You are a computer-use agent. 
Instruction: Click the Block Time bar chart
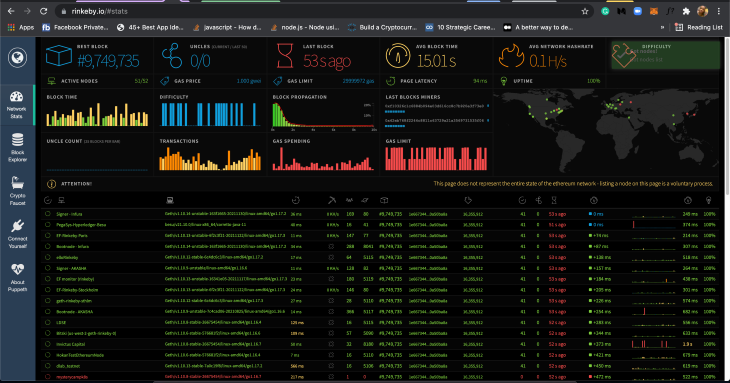pos(97,114)
